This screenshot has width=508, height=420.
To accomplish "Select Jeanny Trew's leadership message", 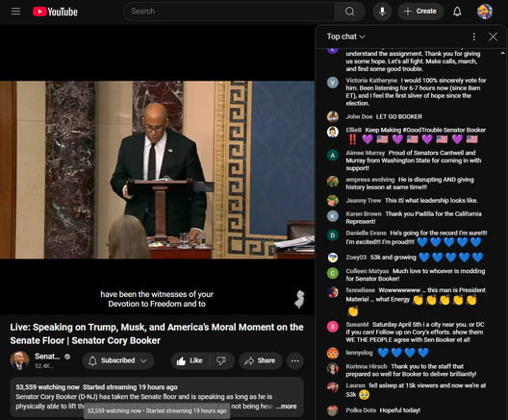I will coord(431,200).
